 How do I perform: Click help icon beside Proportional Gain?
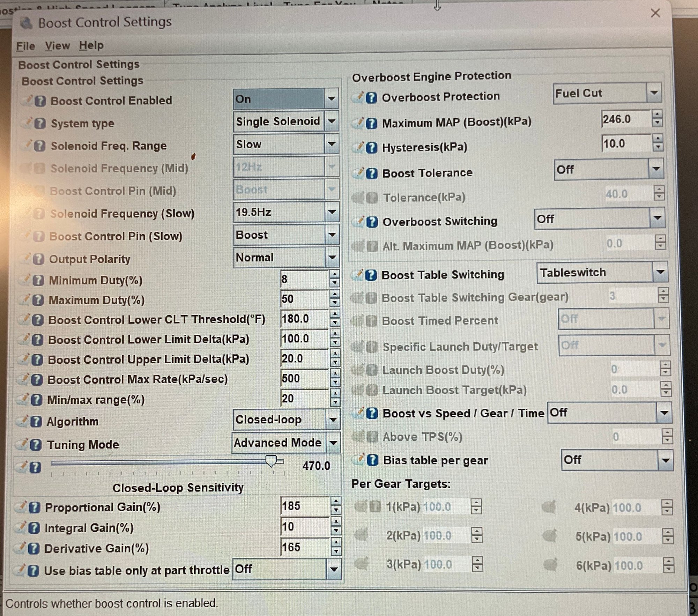pos(34,507)
